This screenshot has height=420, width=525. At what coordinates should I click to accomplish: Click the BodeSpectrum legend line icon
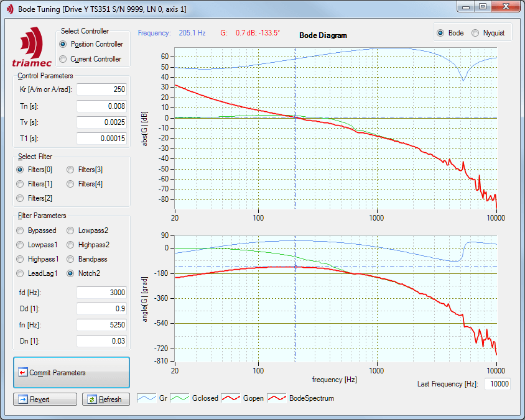click(x=277, y=398)
